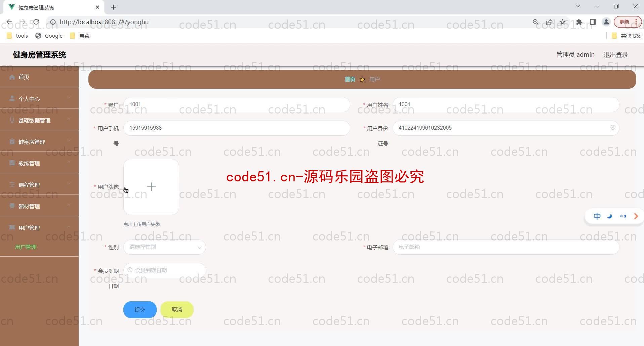Click the clock icon in 会员到期日期 field
This screenshot has width=644, height=346.
(x=130, y=270)
